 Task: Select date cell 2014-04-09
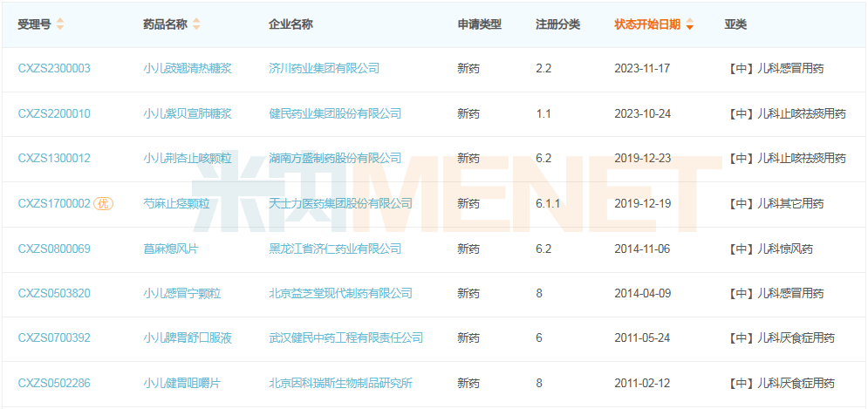click(643, 293)
